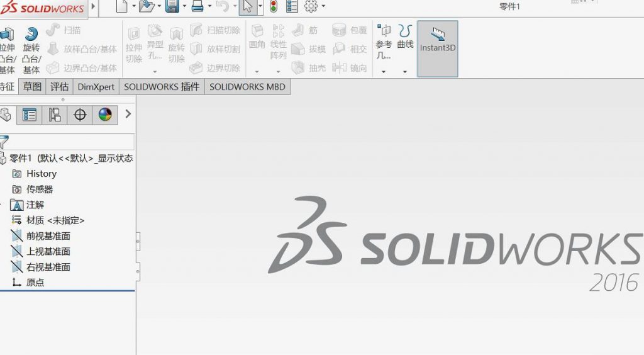Open the Options gear icon
644x355 pixels.
click(x=311, y=6)
